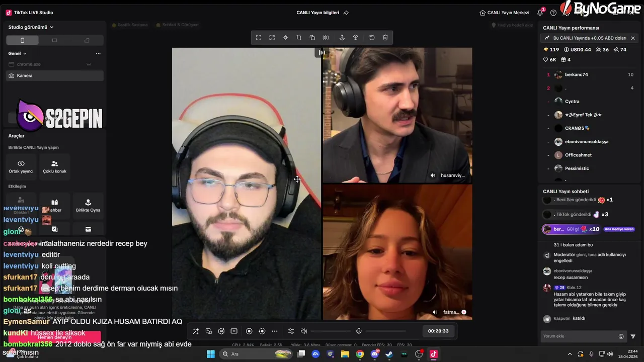The image size is (644, 362).
Task: Click the Windows taskbar Ara search box
Action: [x=256, y=354]
